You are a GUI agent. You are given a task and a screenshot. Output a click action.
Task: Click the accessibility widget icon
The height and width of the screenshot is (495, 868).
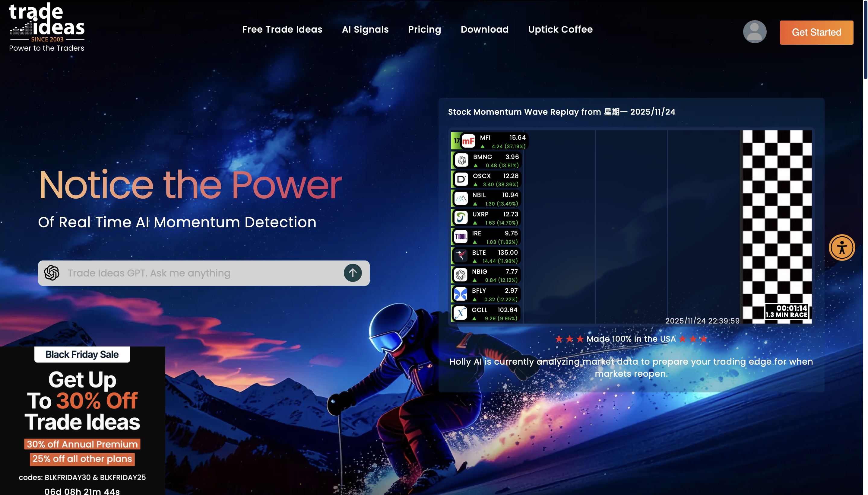pos(841,247)
